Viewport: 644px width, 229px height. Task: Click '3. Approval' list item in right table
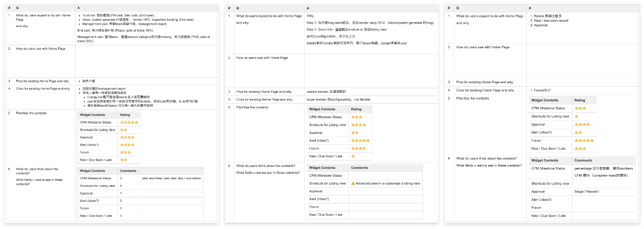pos(539,25)
